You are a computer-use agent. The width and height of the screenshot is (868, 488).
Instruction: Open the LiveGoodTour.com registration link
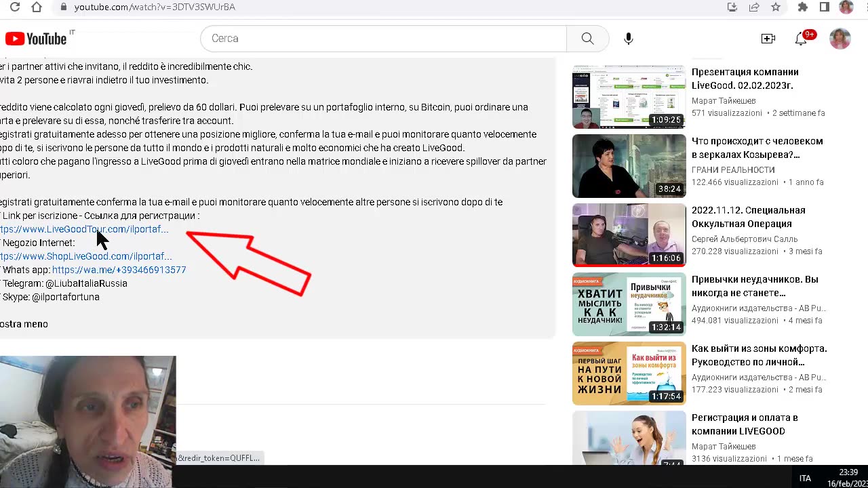(84, 229)
